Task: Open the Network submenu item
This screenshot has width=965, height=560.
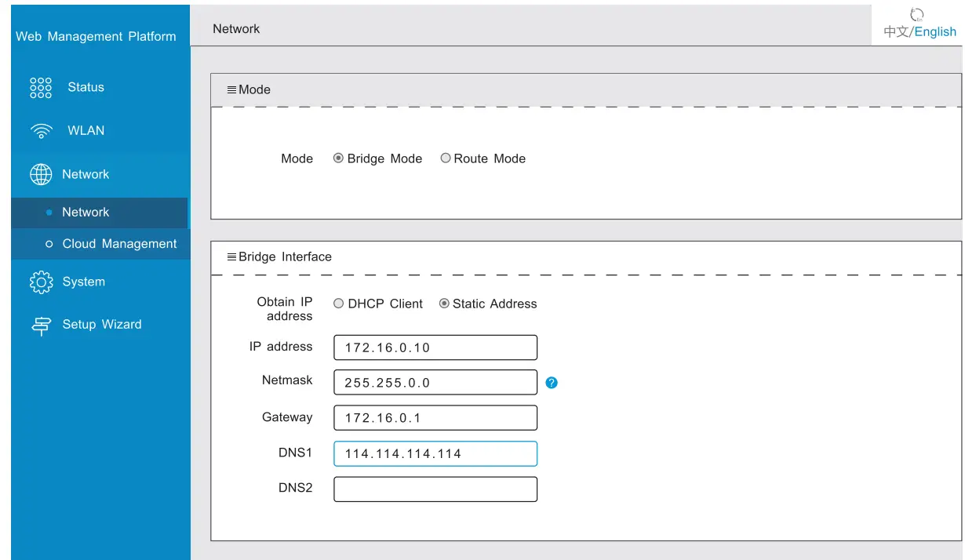Action: click(x=86, y=213)
